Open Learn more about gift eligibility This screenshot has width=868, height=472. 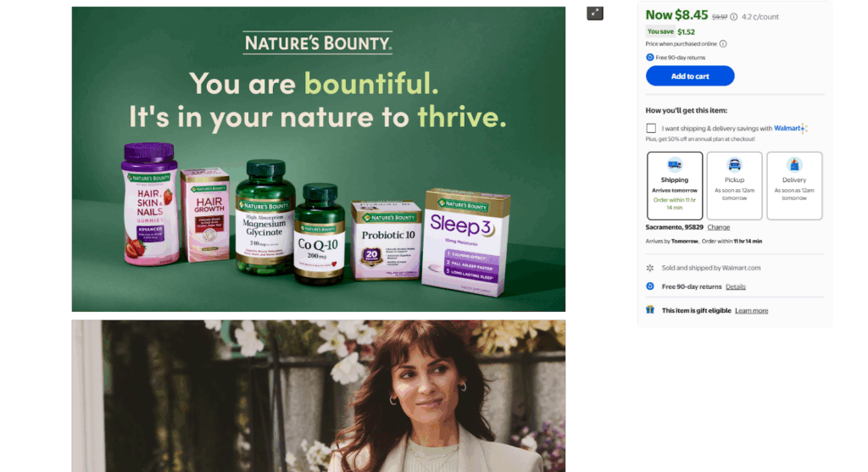[751, 310]
